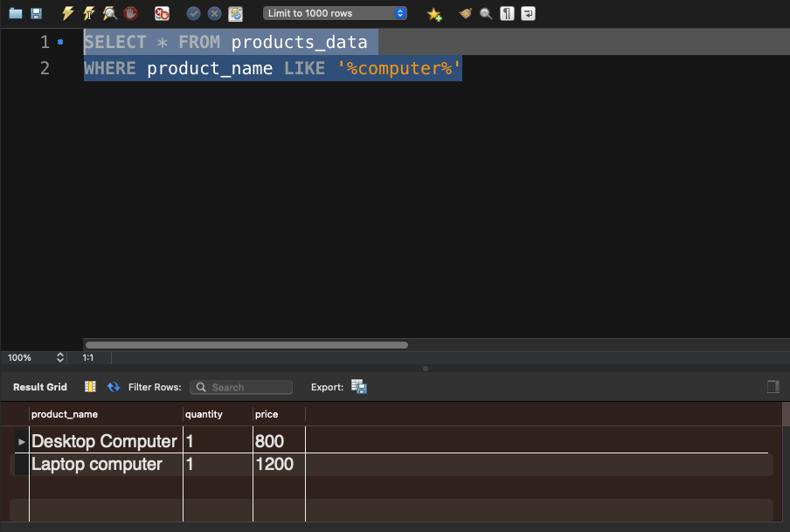Change the 100% zoom level stepper
Viewport: 790px width, 532px height.
click(60, 358)
